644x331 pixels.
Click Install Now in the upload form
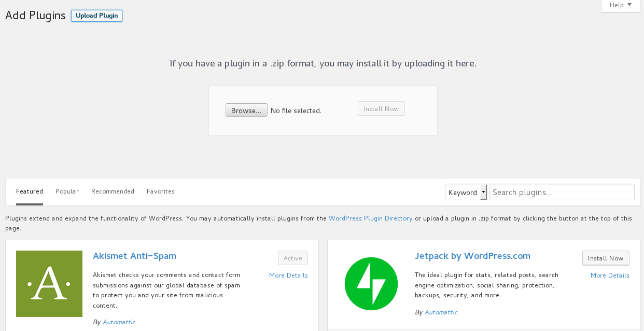pos(381,108)
